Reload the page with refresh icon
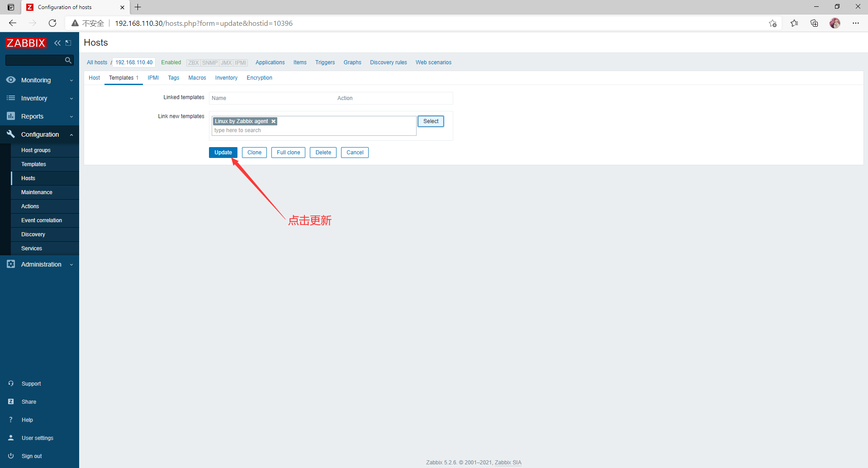Viewport: 868px width, 468px height. [x=52, y=23]
